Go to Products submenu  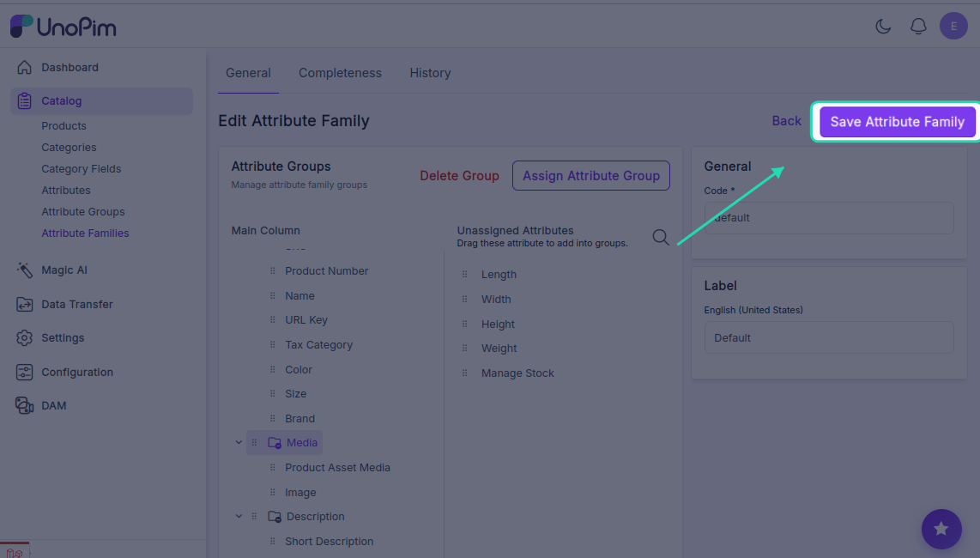coord(64,125)
